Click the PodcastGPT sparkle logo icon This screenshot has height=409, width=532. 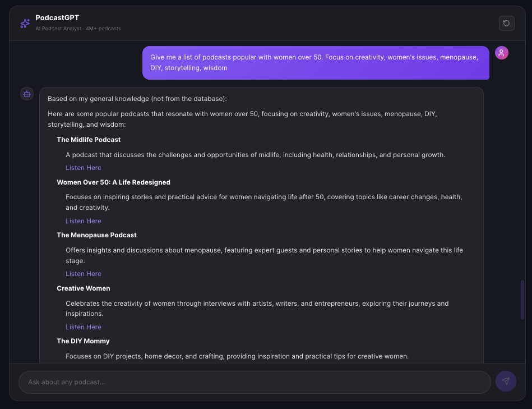[25, 24]
